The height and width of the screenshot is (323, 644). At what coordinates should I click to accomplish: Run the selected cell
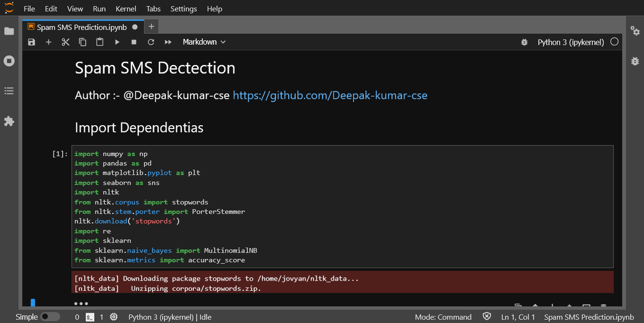117,42
